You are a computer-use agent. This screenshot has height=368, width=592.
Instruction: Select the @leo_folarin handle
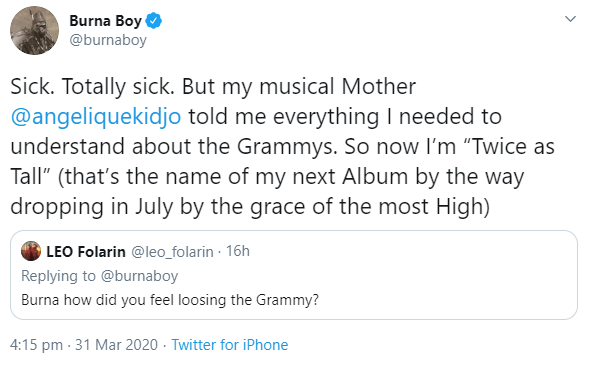coord(172,252)
